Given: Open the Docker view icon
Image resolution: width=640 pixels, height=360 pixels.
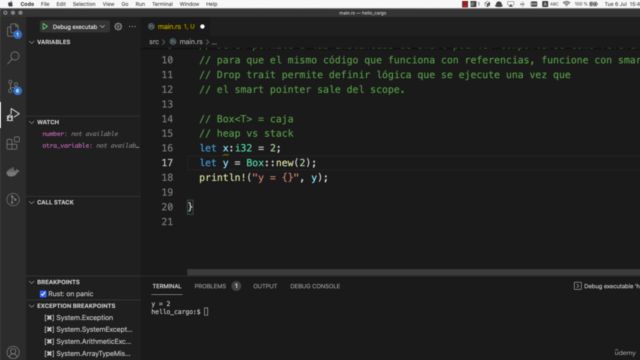Looking at the screenshot, I should (13, 172).
